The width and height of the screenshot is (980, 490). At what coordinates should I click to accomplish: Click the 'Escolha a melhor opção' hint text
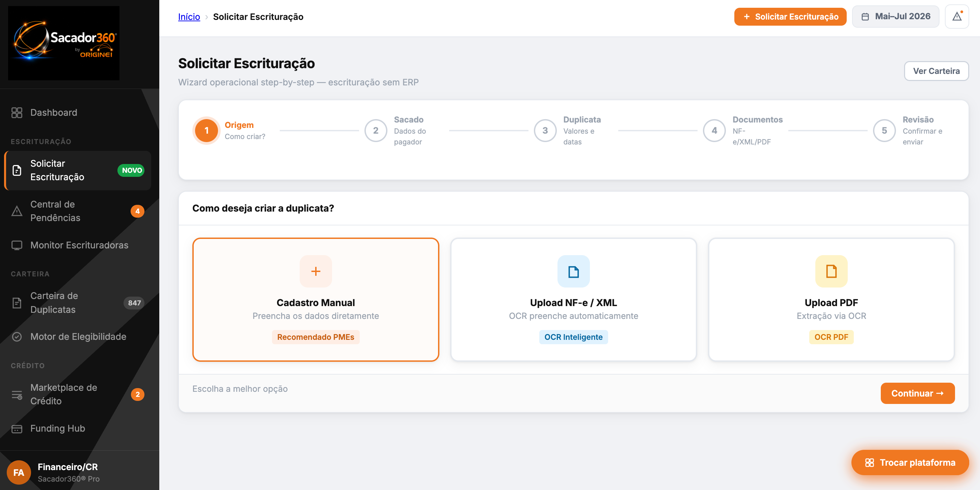coord(240,389)
